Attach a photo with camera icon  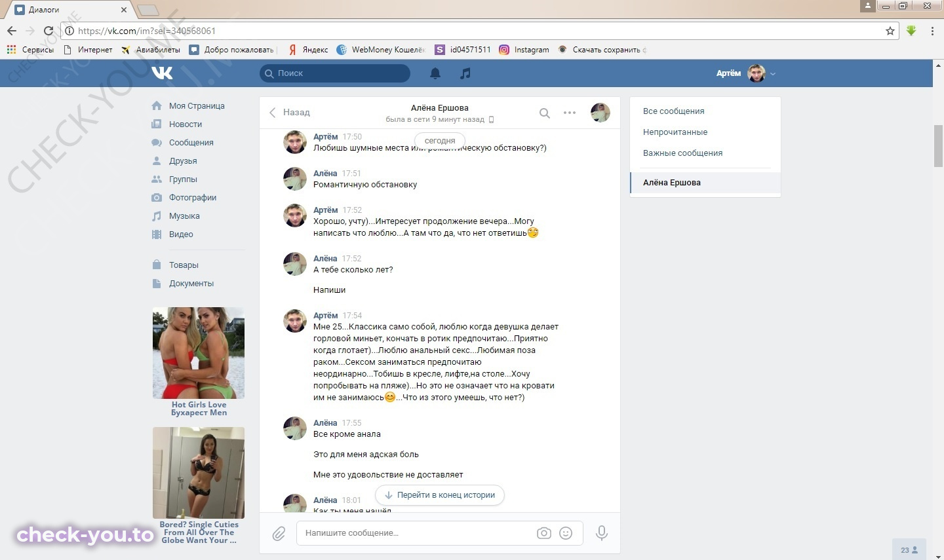544,533
